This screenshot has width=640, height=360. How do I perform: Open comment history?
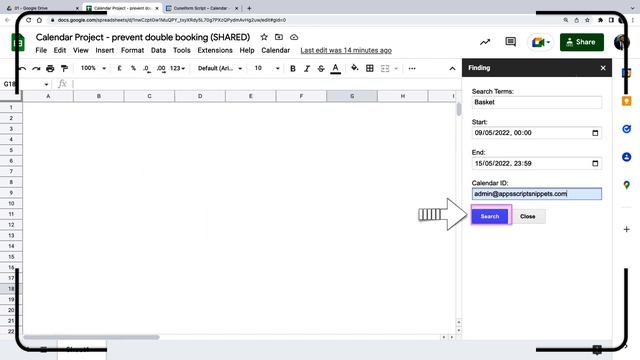[x=510, y=42]
